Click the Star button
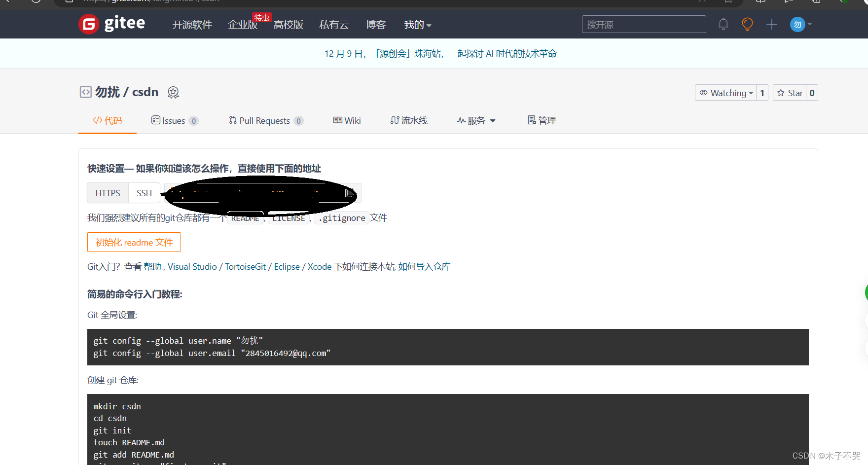The height and width of the screenshot is (465, 868). 790,93
